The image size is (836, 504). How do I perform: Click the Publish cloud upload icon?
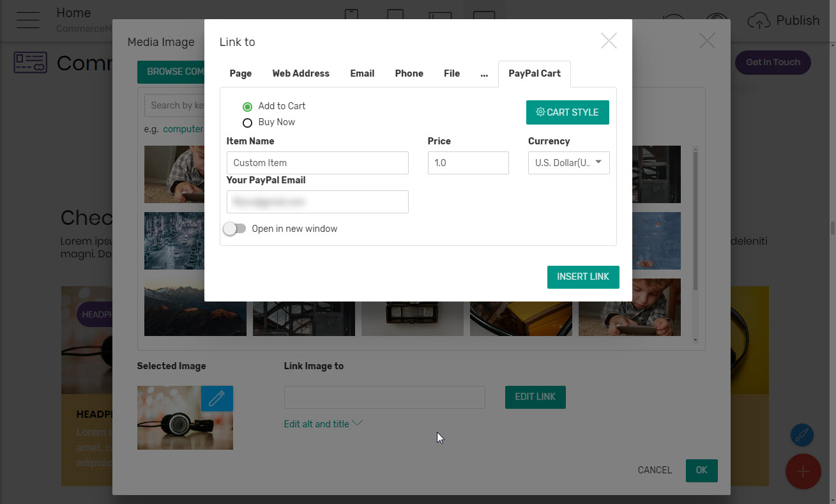pos(759,20)
